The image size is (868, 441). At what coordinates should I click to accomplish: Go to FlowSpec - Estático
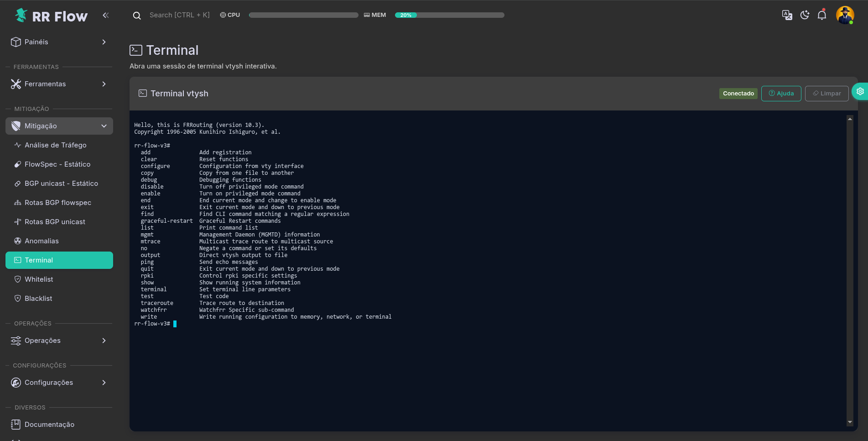pyautogui.click(x=57, y=164)
